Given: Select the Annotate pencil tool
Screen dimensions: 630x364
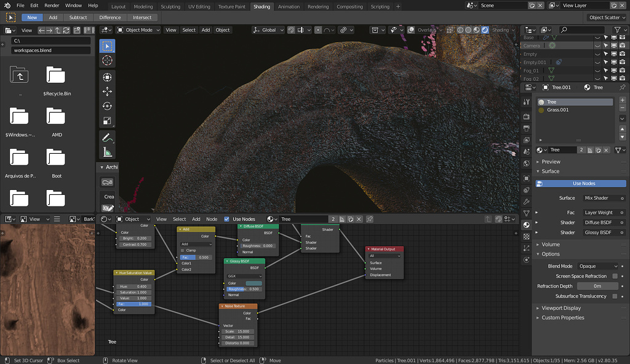Looking at the screenshot, I should [107, 138].
